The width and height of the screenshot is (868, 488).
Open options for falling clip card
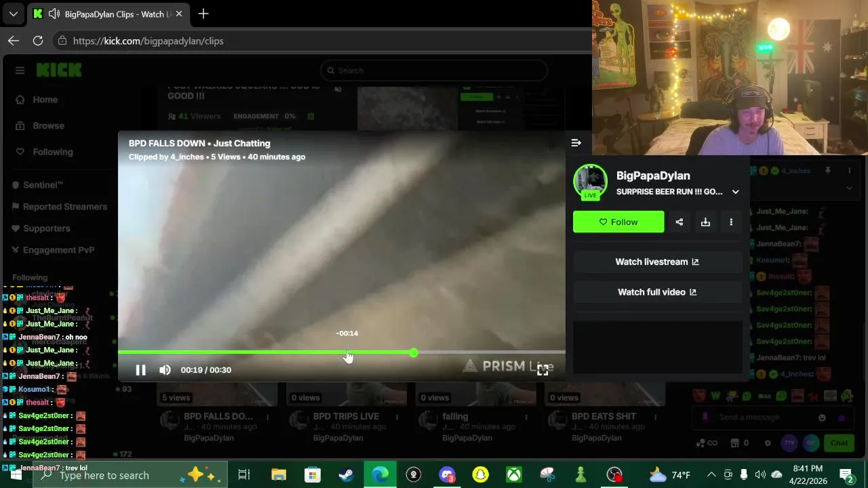coord(526,417)
